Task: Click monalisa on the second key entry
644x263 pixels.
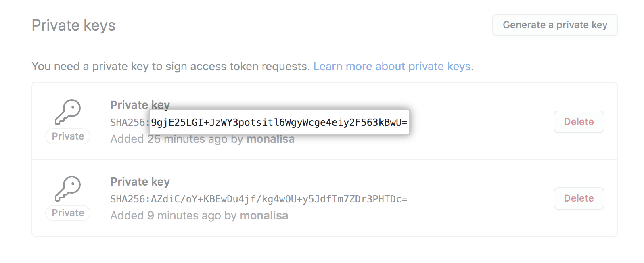Action: click(264, 215)
